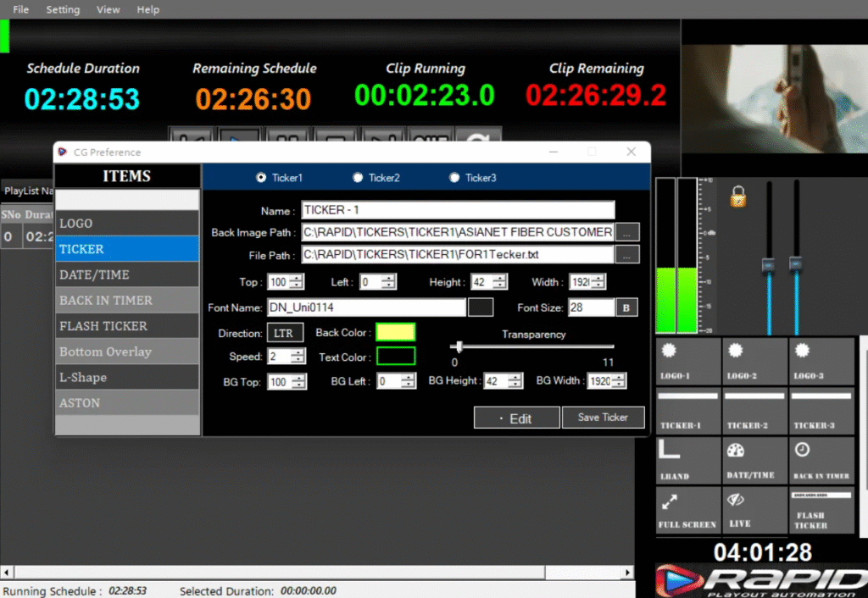
Task: Trigger the FLASH TICKER tile
Action: pos(821,510)
